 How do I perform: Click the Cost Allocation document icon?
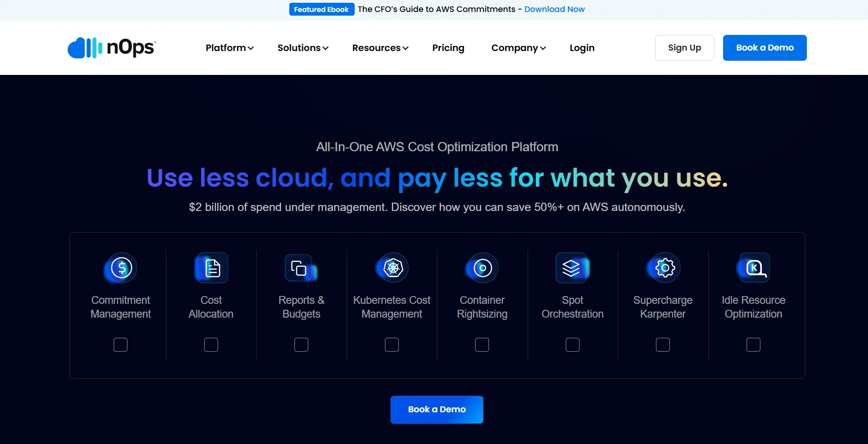coord(212,268)
